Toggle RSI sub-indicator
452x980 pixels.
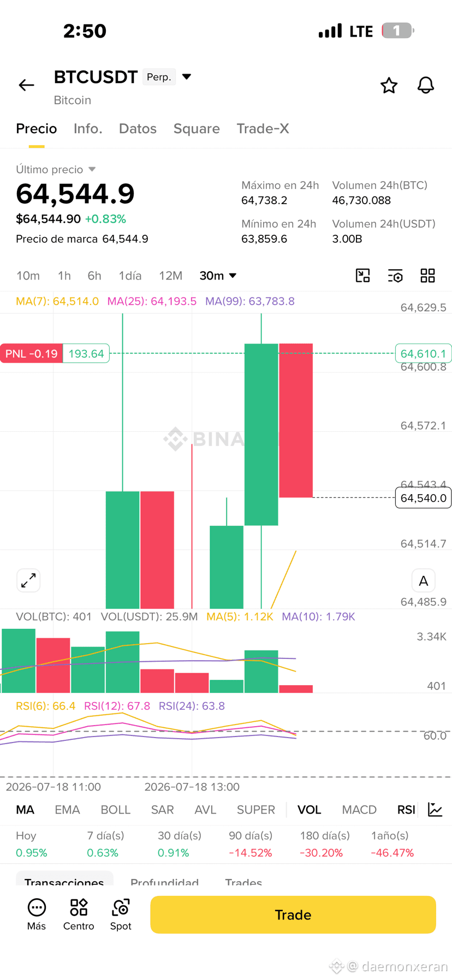click(x=406, y=810)
